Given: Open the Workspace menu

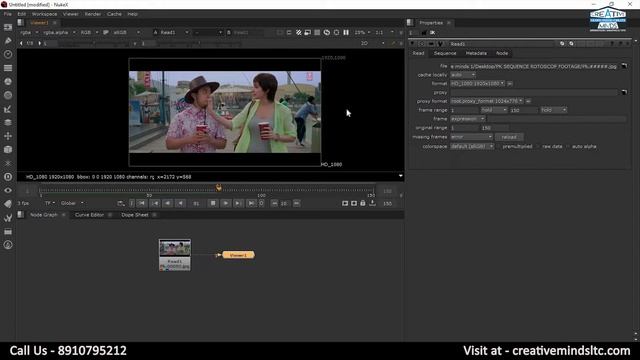Looking at the screenshot, I should pyautogui.click(x=44, y=14).
